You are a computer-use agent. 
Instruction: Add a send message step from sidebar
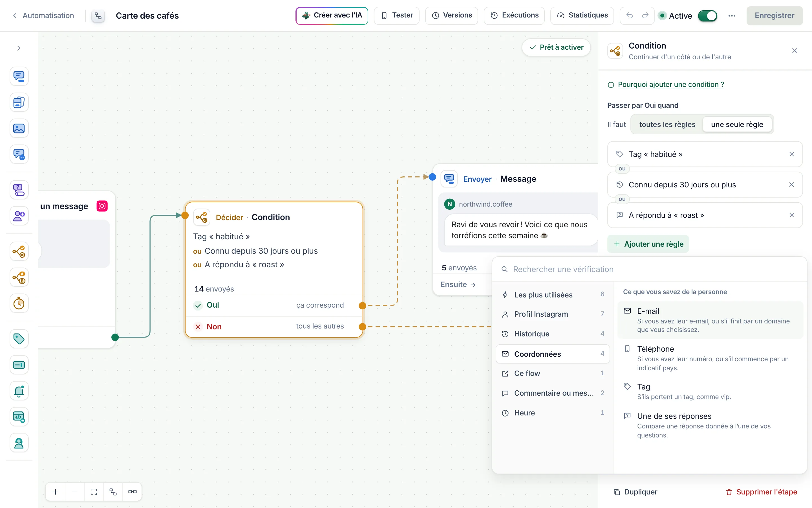pyautogui.click(x=19, y=76)
